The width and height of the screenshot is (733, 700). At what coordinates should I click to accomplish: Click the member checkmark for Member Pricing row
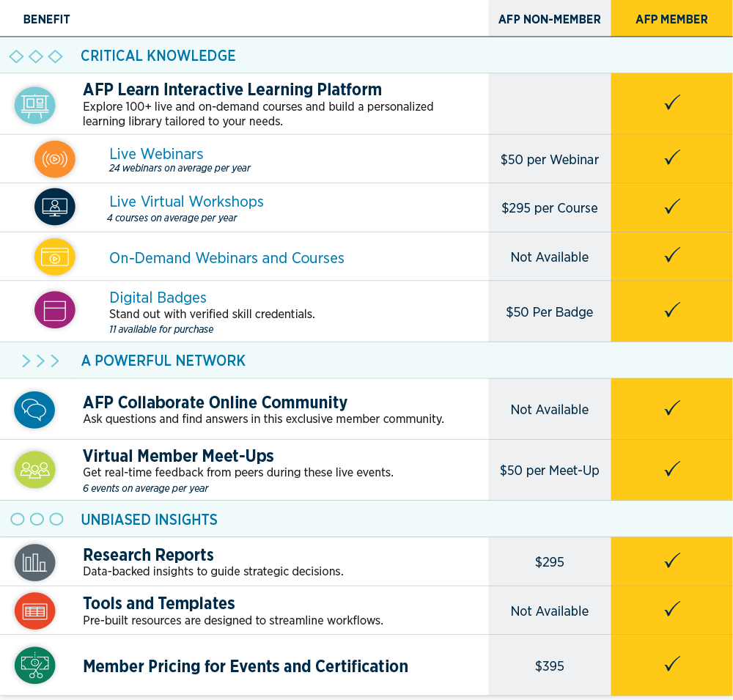(x=671, y=663)
